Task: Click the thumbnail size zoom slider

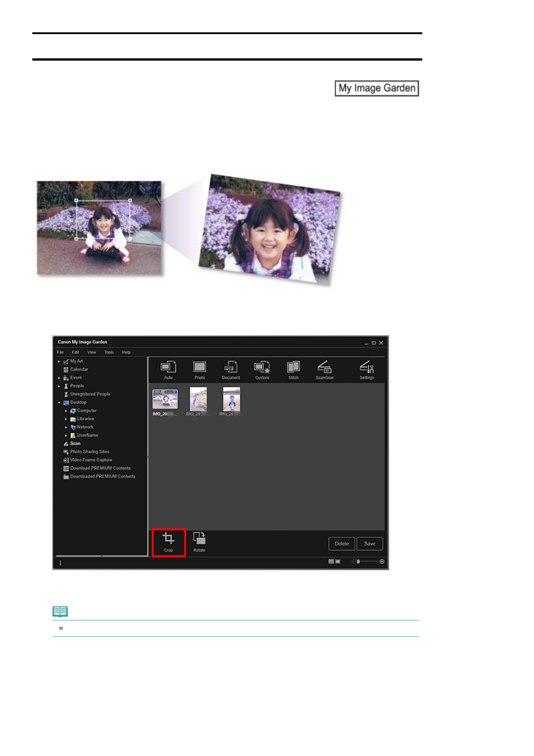Action: click(367, 562)
